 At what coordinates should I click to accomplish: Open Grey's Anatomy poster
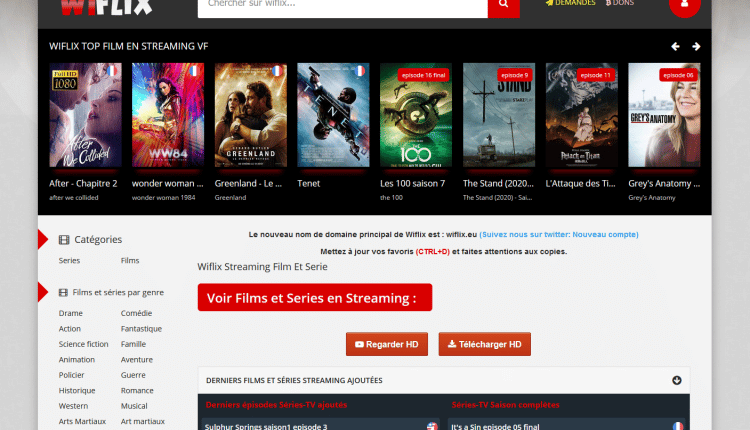[664, 115]
